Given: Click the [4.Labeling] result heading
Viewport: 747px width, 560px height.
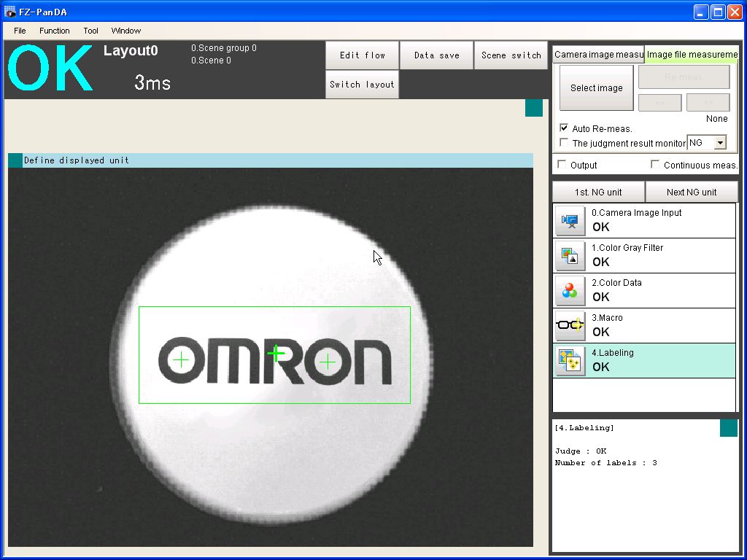Looking at the screenshot, I should click(584, 427).
